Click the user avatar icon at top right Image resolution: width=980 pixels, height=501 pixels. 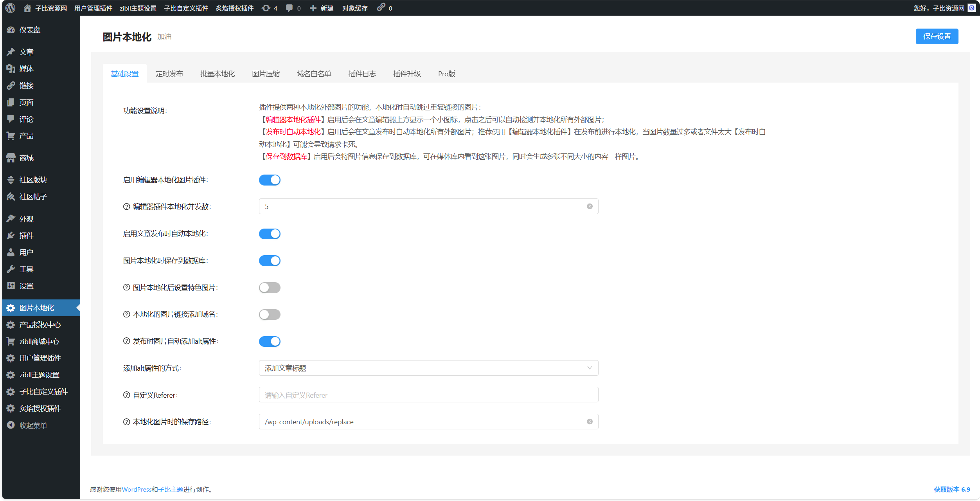click(972, 8)
